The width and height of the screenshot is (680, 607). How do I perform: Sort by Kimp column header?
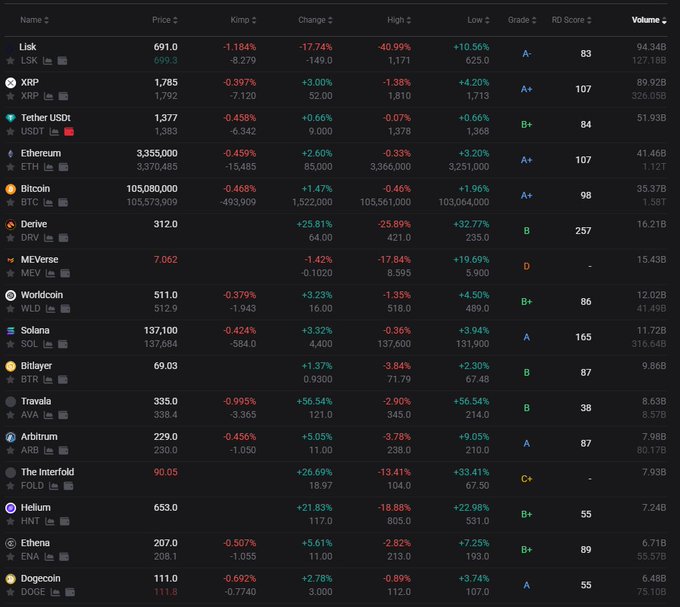[x=243, y=20]
